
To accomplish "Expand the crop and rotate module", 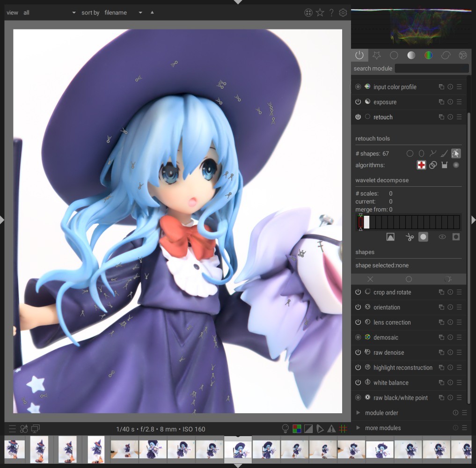I will click(392, 292).
